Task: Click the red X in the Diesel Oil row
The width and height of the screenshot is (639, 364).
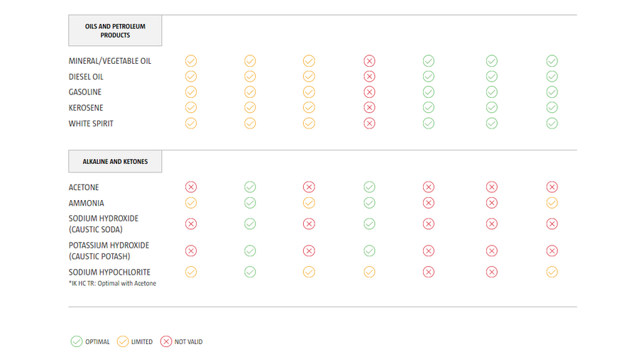Action: pyautogui.click(x=369, y=77)
